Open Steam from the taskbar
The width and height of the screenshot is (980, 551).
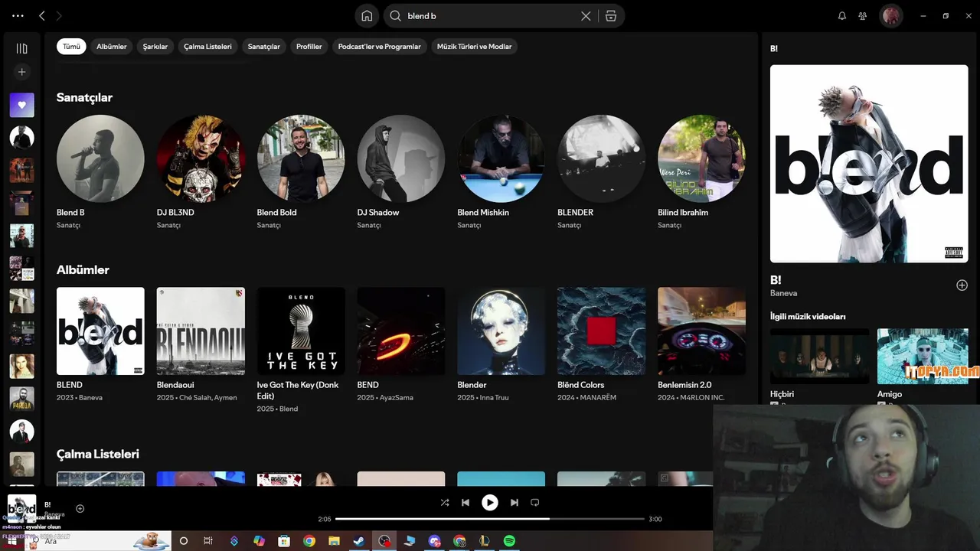tap(358, 541)
